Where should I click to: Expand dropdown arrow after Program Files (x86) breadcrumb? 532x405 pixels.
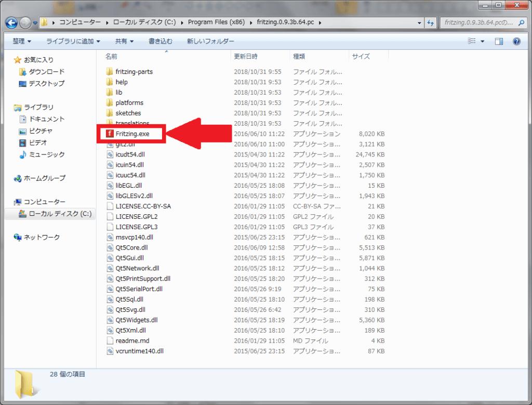click(x=251, y=23)
